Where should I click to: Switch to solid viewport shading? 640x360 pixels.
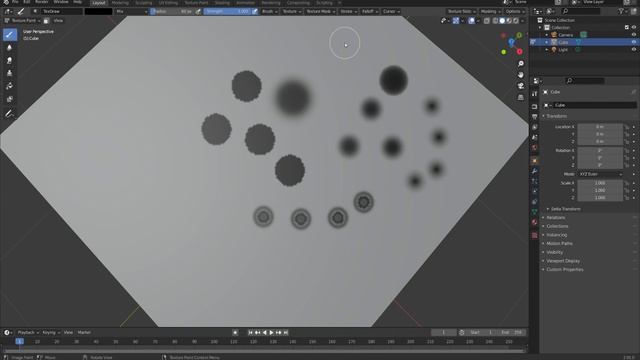tap(502, 20)
